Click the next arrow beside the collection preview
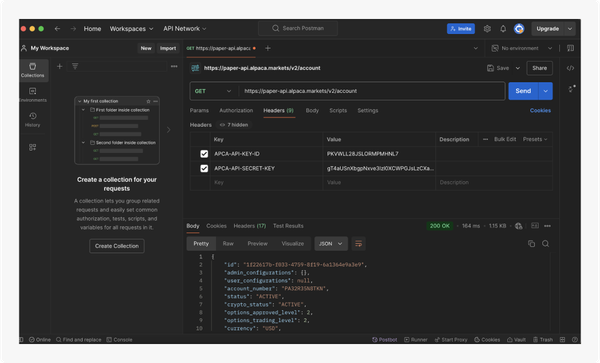 [169, 130]
